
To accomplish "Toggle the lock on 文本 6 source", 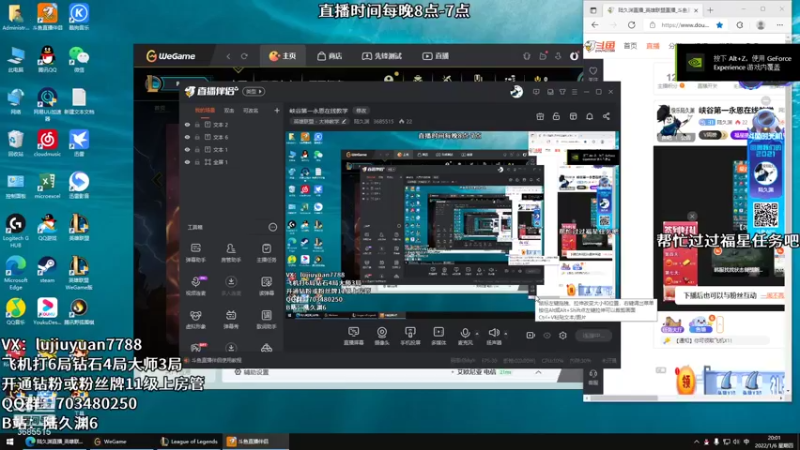I will 197,137.
